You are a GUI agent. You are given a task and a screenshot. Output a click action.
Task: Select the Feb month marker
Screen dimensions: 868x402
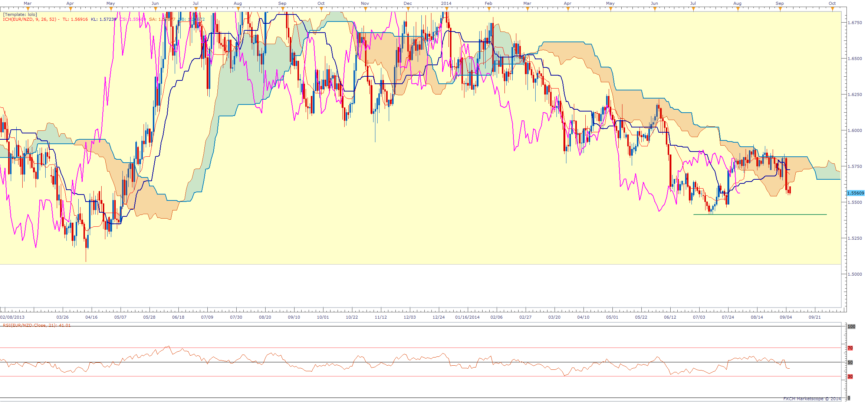point(489,3)
